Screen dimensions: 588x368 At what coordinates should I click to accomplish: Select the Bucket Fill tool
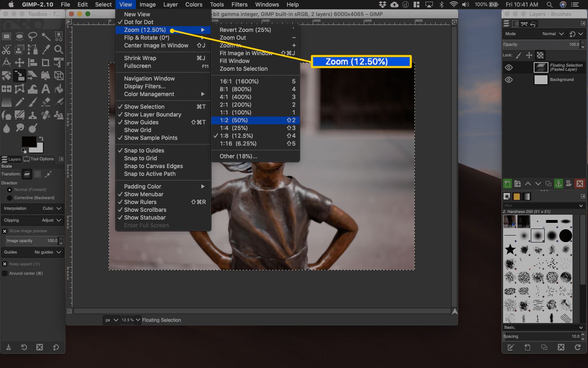pos(59,89)
